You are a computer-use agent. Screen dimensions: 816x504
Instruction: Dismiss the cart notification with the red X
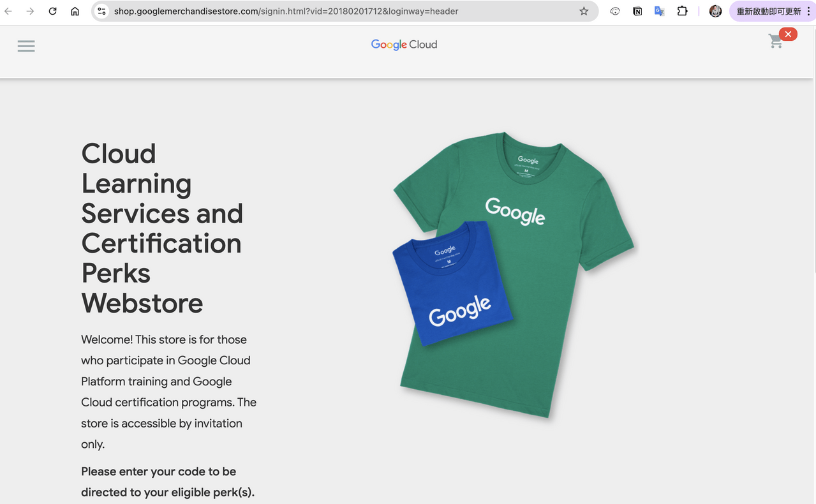pos(788,34)
